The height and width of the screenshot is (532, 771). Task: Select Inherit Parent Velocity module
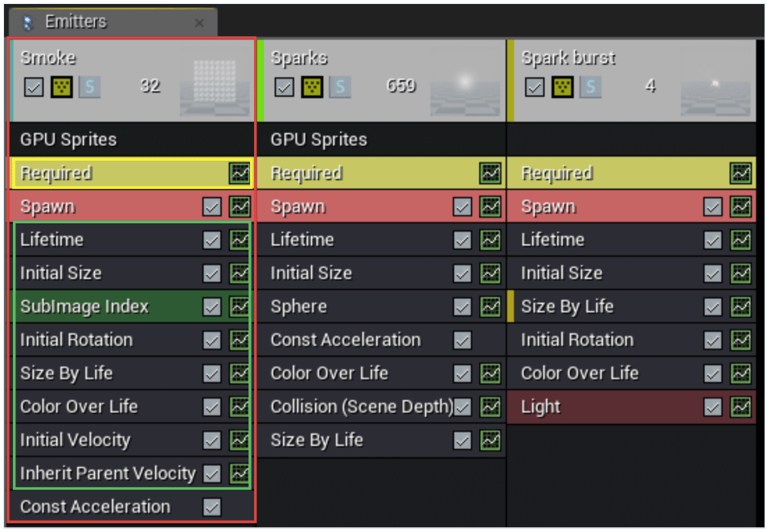(x=107, y=473)
